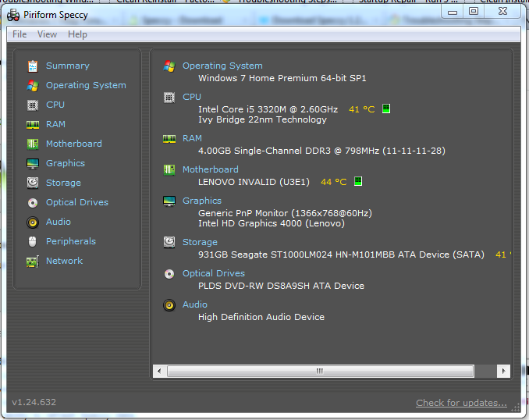Screen dimensions: 529x420
Task: Select Audio in the sidebar list
Action: 59,222
